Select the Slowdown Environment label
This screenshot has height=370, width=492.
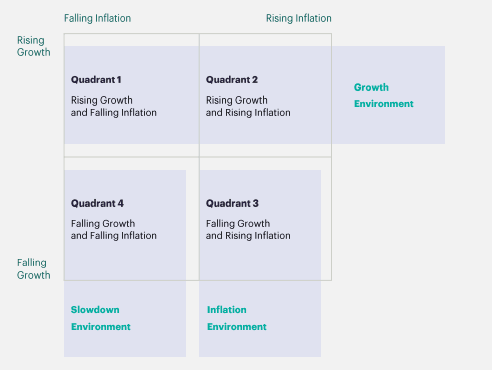[101, 318]
